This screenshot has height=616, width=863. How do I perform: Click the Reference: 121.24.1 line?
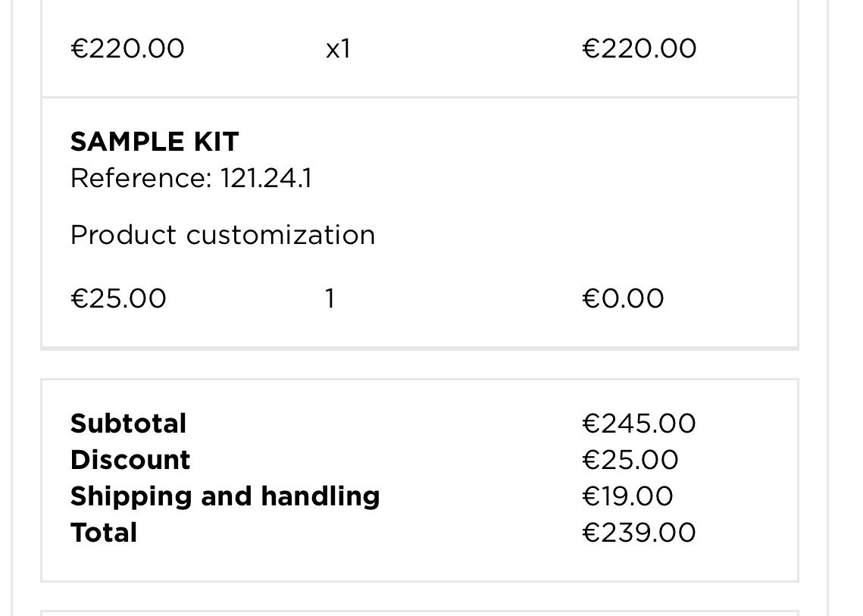pos(191,179)
